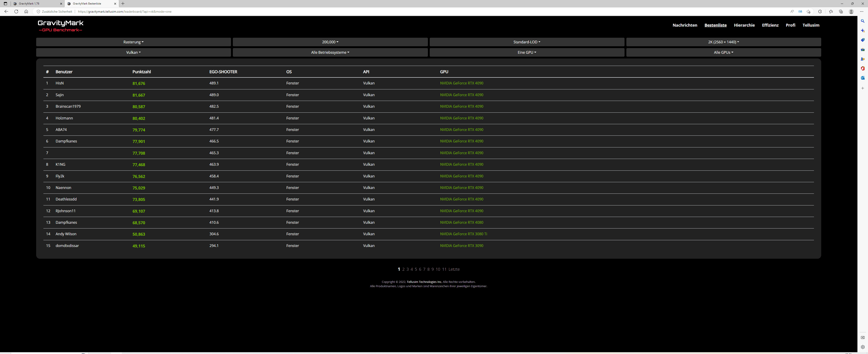Open Shopping tag icon in sidebar
This screenshot has height=354, width=868.
pyautogui.click(x=863, y=40)
